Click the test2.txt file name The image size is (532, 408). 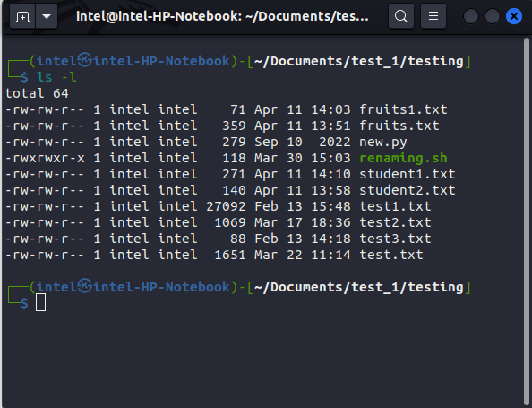coord(395,222)
